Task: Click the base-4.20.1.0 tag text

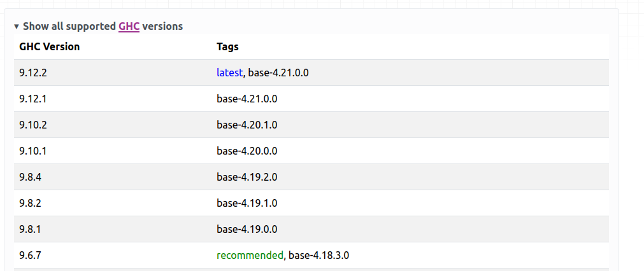Action: coord(247,125)
